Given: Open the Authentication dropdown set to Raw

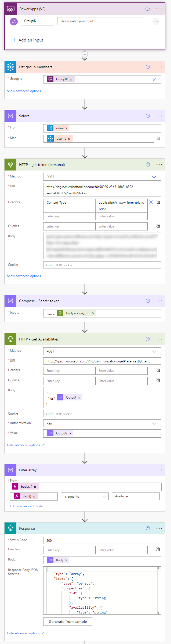Looking at the screenshot, I should (154, 423).
